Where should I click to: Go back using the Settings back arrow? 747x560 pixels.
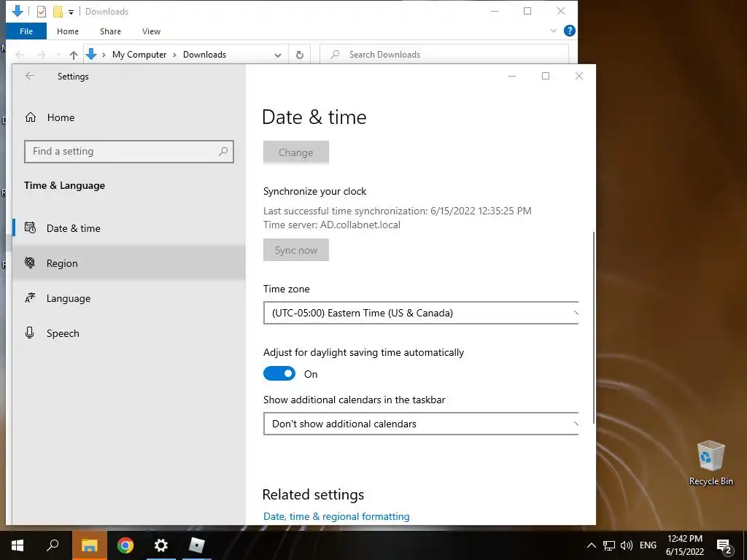(x=29, y=76)
